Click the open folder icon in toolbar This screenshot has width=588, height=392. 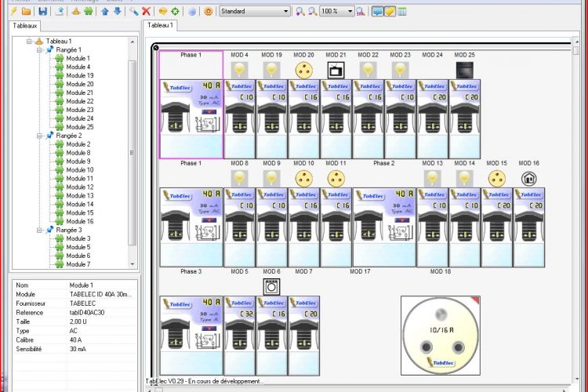pyautogui.click(x=27, y=12)
